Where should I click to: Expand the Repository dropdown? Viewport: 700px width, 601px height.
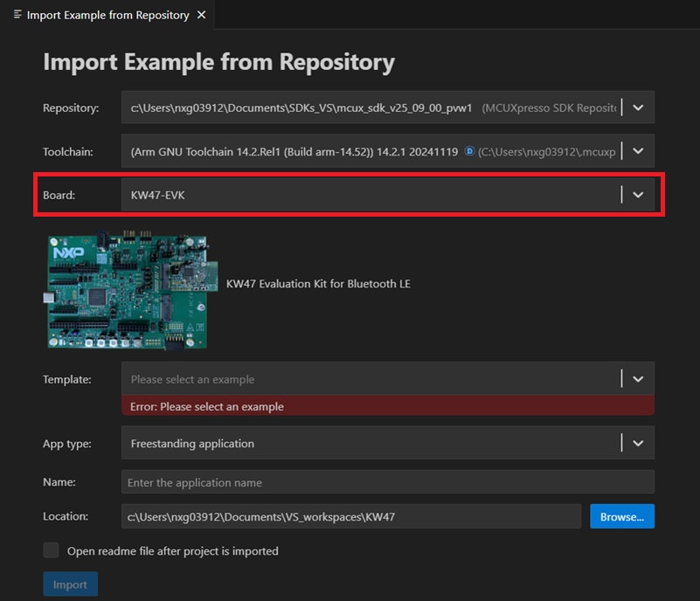(x=637, y=107)
